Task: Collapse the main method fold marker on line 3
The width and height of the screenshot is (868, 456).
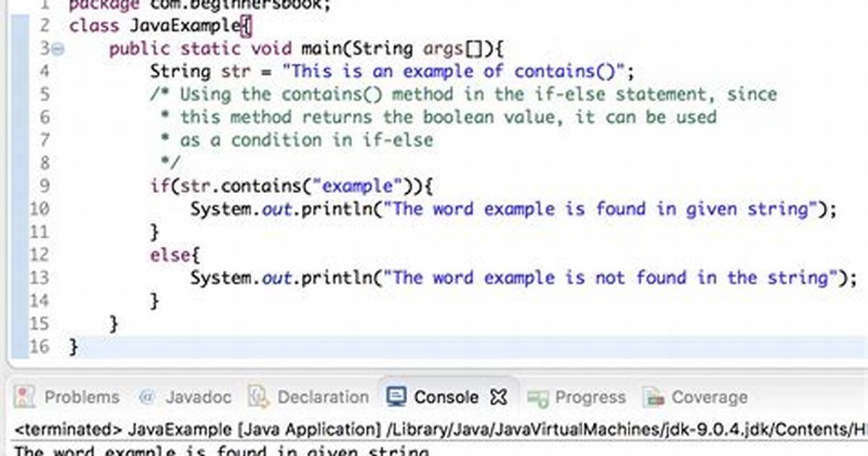Action: pos(58,49)
